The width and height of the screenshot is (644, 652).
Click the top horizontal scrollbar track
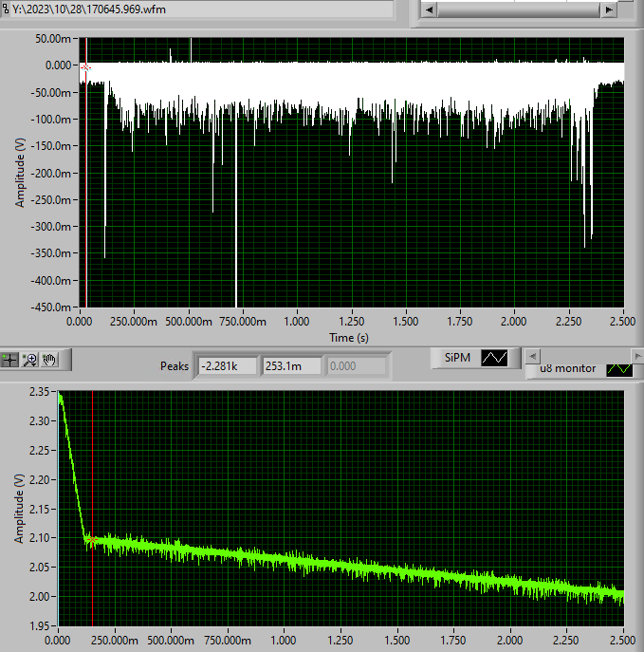(519, 9)
